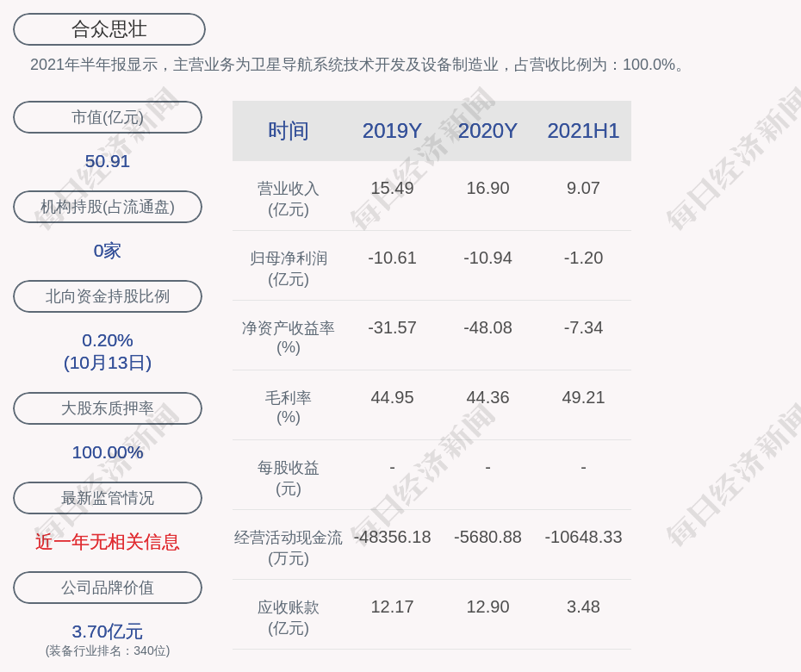Image resolution: width=801 pixels, height=672 pixels.
Task: Click the 时间 column header
Action: [289, 131]
